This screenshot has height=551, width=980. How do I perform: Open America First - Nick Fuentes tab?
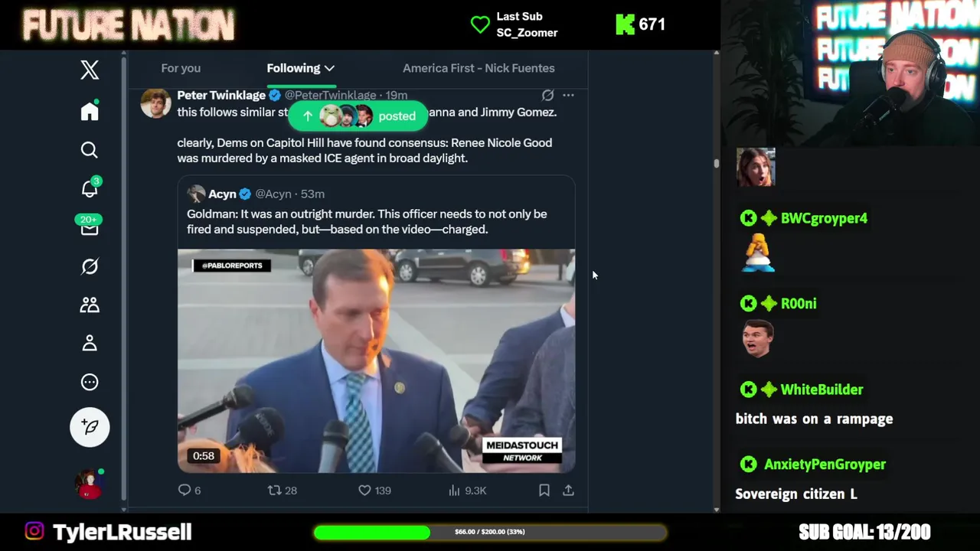point(479,68)
